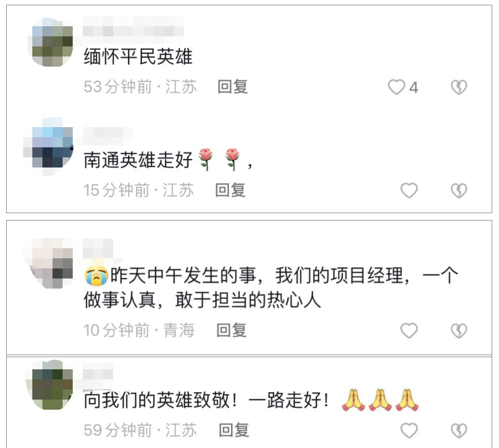Reply to the comment posted 59分钟前
This screenshot has height=448, width=499.
click(x=234, y=431)
